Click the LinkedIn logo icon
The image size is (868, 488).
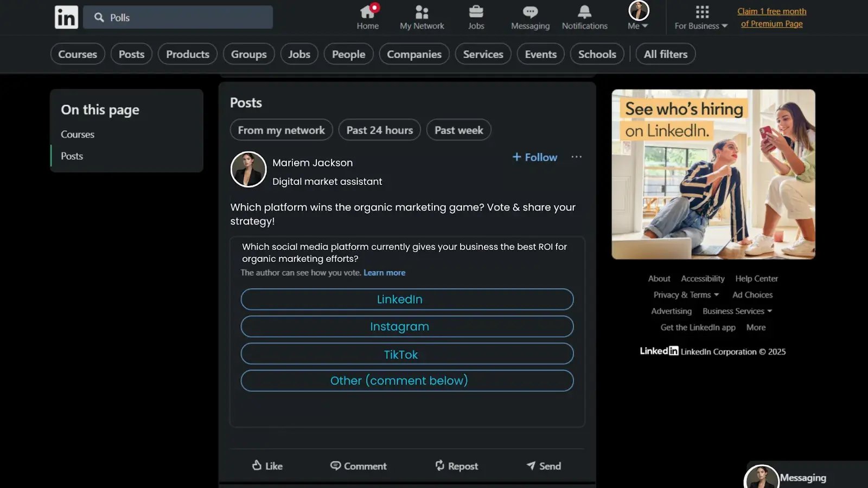coord(66,17)
